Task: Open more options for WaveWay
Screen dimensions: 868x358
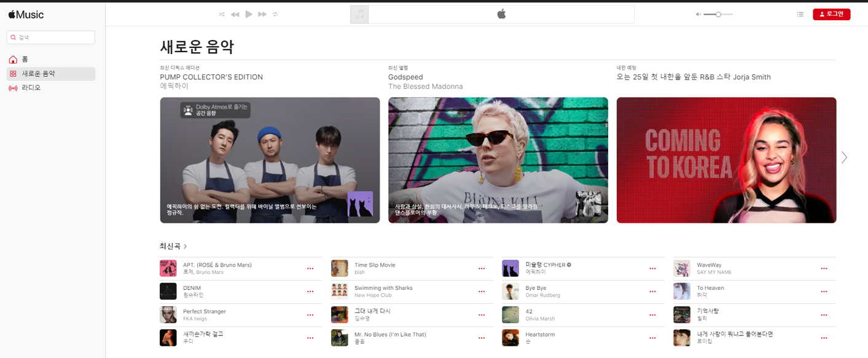Action: (x=824, y=269)
